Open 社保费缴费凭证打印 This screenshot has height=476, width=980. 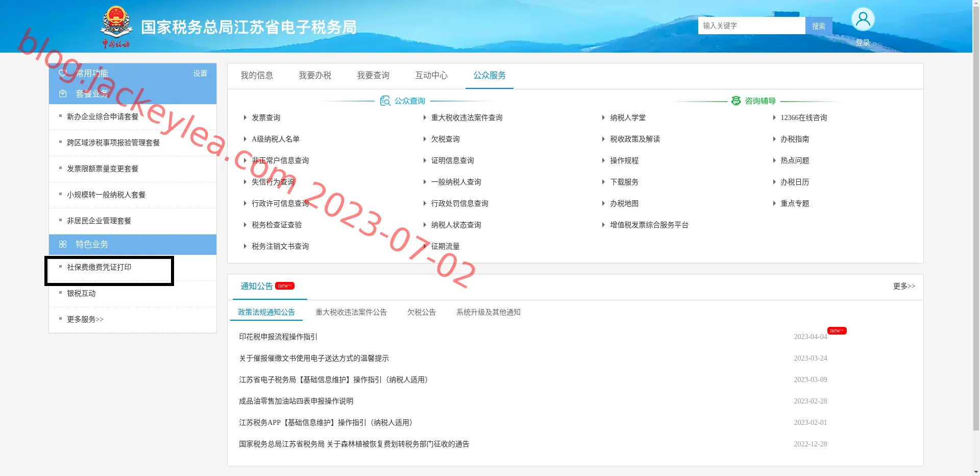coord(99,267)
